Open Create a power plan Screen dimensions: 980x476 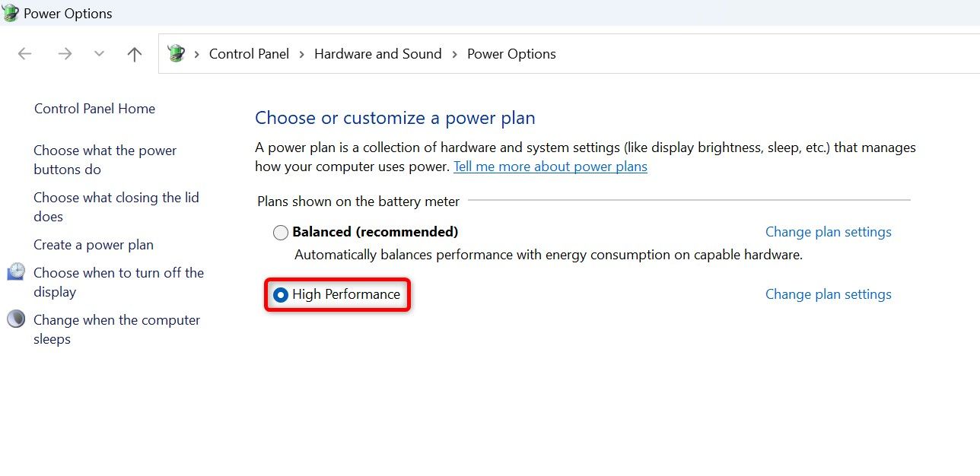[x=94, y=245]
